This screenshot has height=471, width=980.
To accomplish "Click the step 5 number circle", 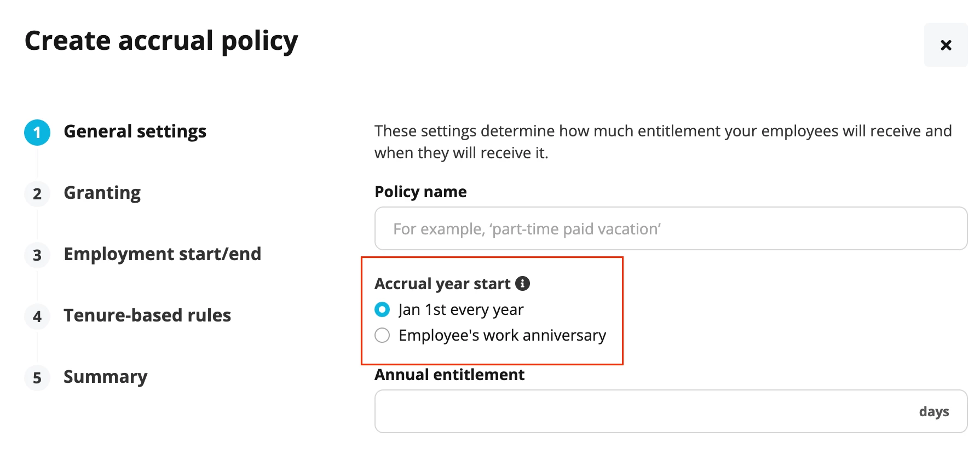I will (x=37, y=378).
